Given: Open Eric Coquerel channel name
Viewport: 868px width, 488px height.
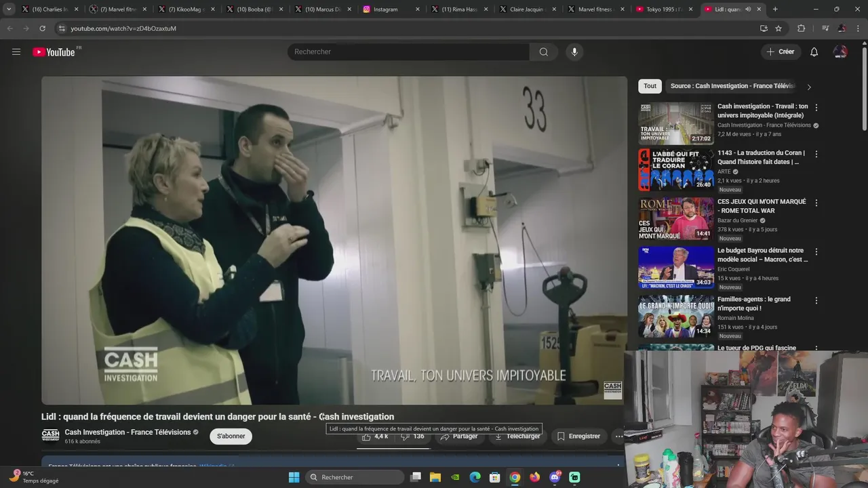Looking at the screenshot, I should 733,269.
